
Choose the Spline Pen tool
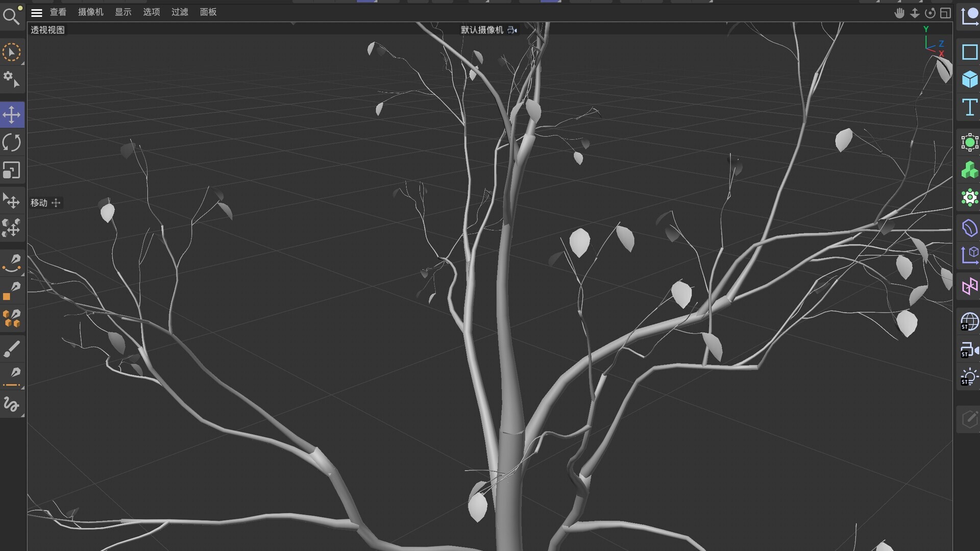click(11, 264)
